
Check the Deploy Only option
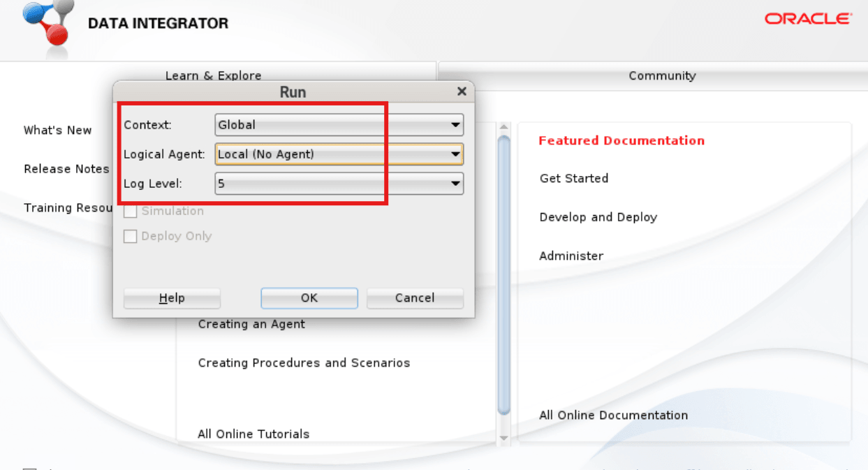tap(130, 236)
